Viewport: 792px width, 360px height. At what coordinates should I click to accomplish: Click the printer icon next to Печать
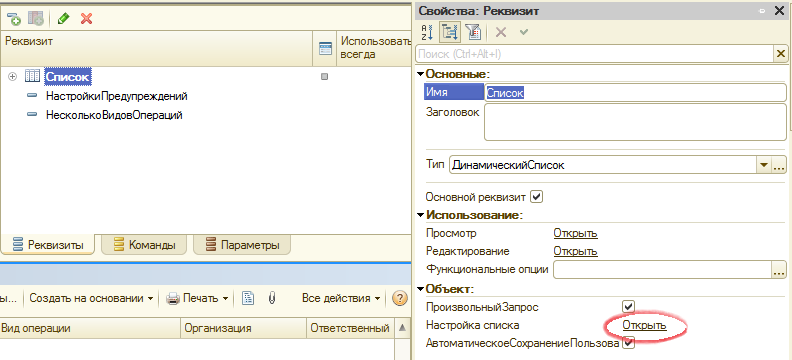click(x=173, y=298)
